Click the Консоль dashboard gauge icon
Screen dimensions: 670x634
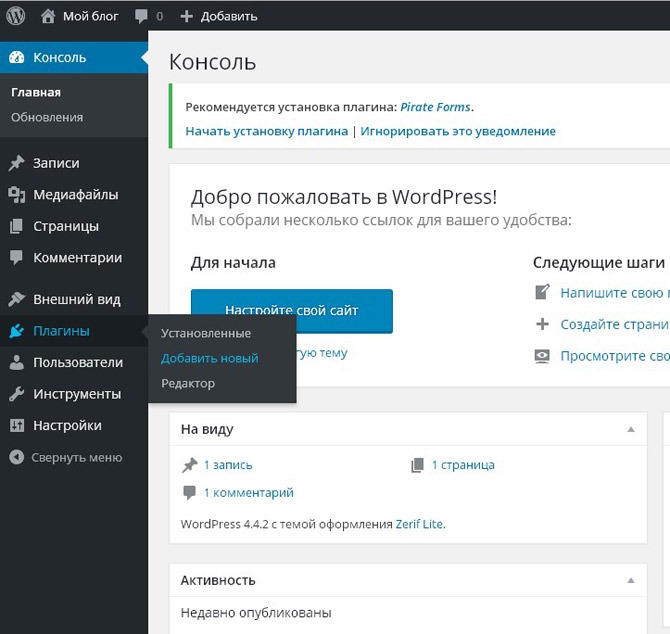[x=17, y=57]
